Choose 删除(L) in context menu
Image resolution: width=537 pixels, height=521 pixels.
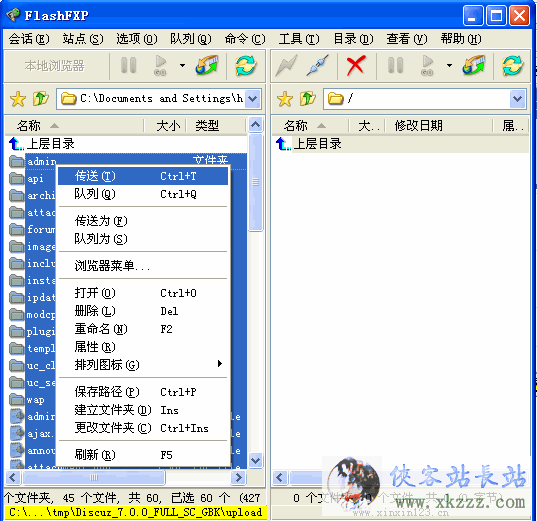[143, 311]
